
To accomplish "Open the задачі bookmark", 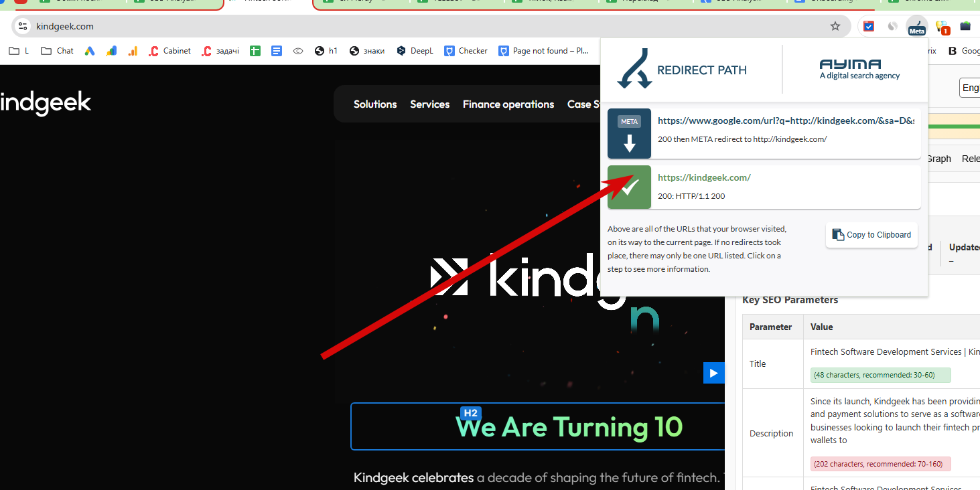I will click(220, 51).
